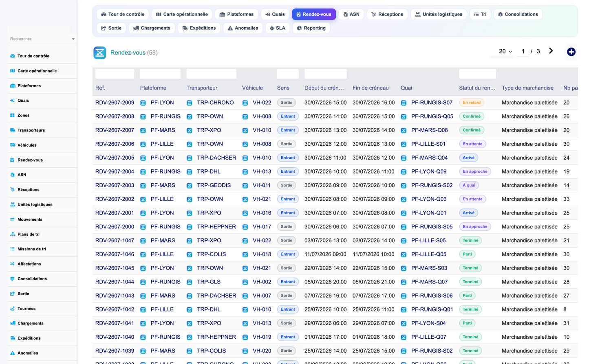Click transporter icon beside TRP-CHRONO
The width and height of the screenshot is (589, 364).
(190, 103)
